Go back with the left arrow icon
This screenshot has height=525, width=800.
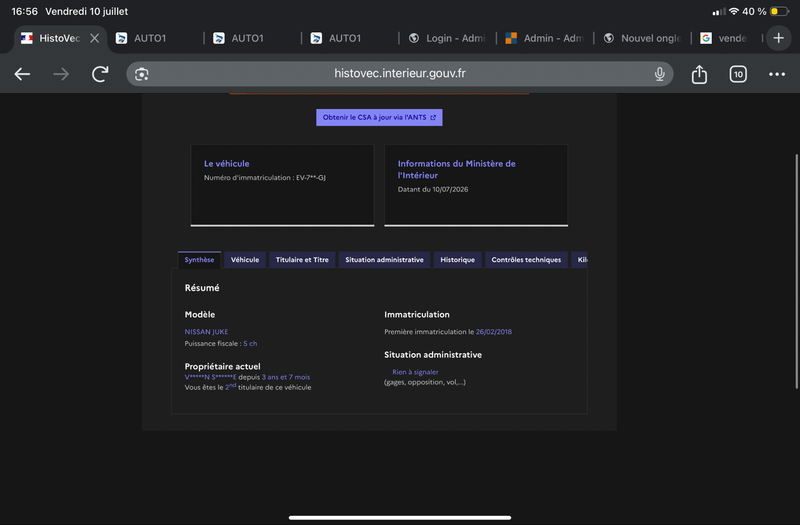(22, 74)
